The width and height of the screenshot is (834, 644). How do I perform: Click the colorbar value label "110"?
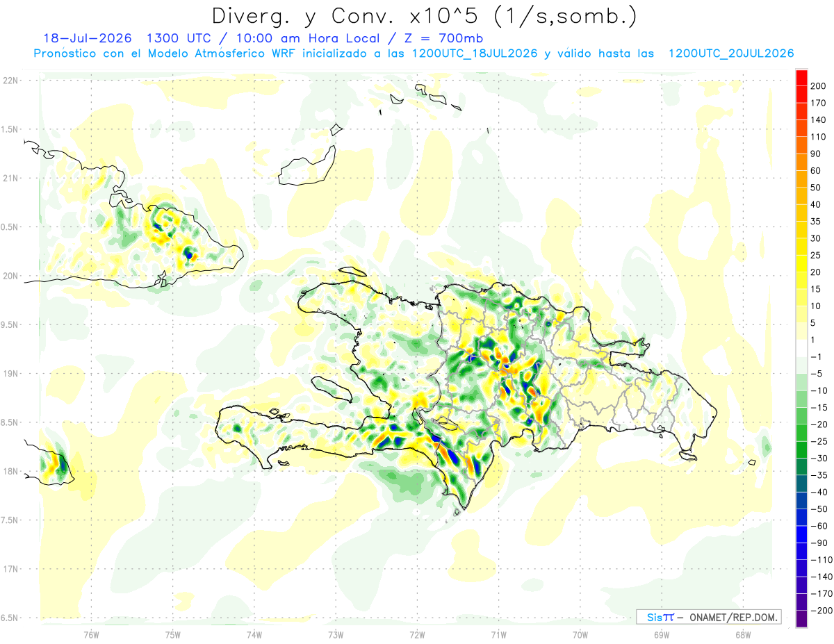pyautogui.click(x=818, y=137)
